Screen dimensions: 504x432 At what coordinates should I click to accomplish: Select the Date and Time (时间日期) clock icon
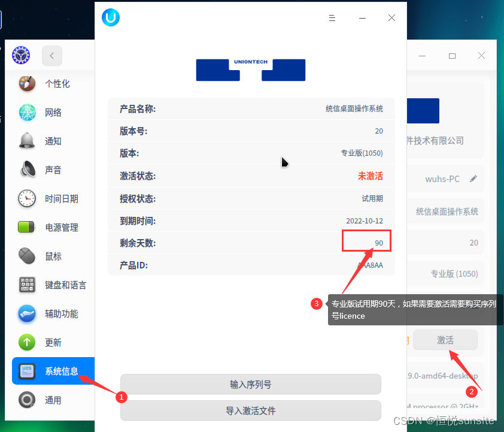[27, 198]
